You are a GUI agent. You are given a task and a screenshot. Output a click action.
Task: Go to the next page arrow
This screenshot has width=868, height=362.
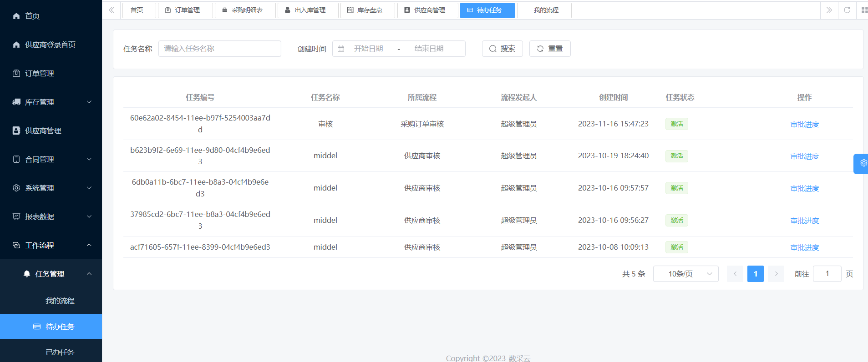pyautogui.click(x=776, y=274)
